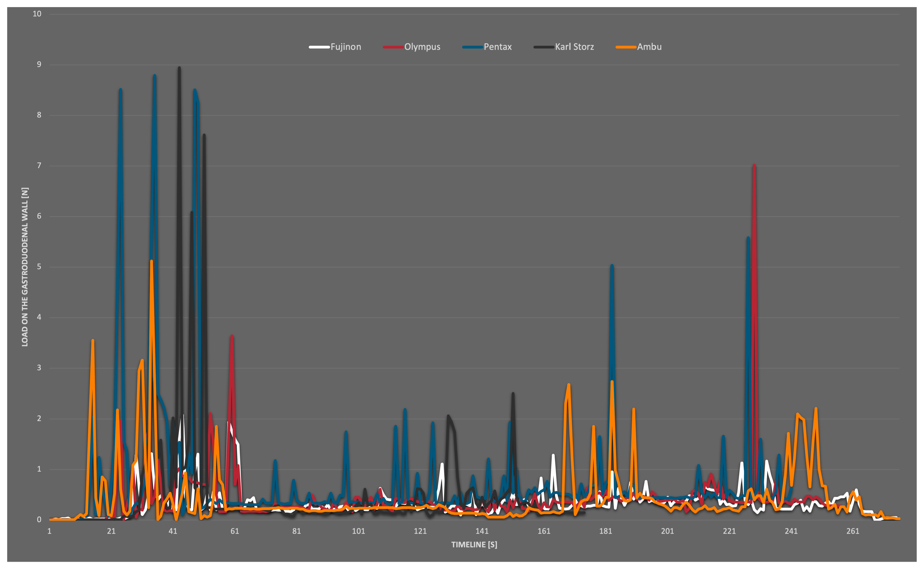Click the blue Pentax legend line swatch
The width and height of the screenshot is (924, 568).
[472, 47]
